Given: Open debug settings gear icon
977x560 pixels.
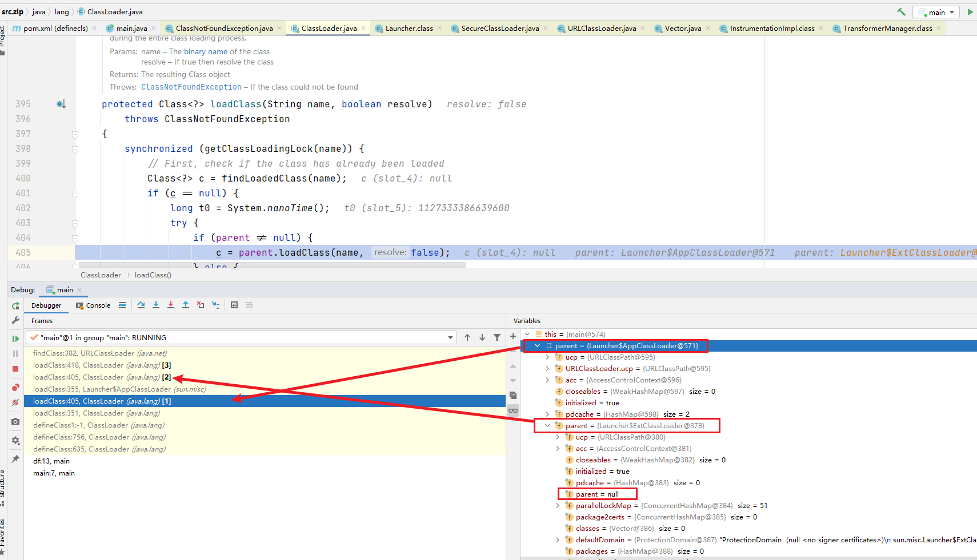Looking at the screenshot, I should pos(15,440).
